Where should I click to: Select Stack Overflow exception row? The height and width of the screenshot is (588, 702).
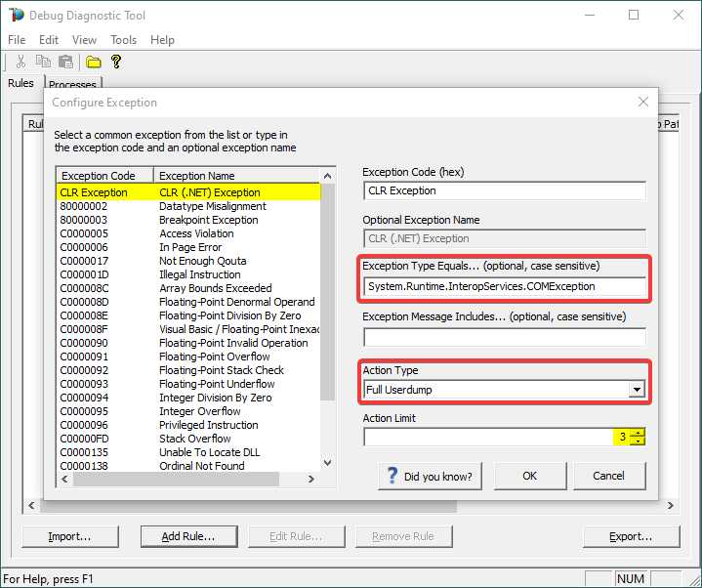click(195, 439)
